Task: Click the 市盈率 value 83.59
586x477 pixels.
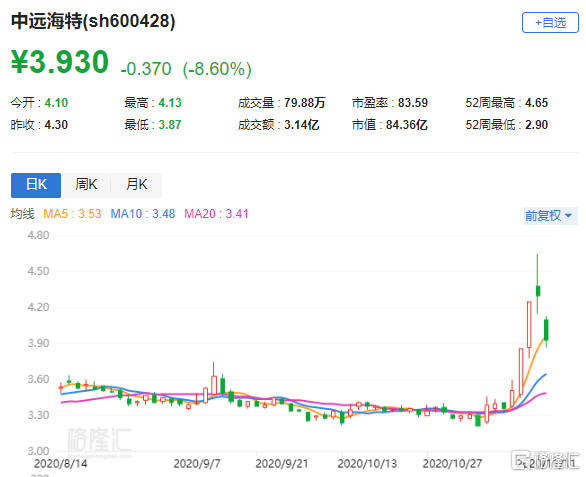Action: [413, 102]
